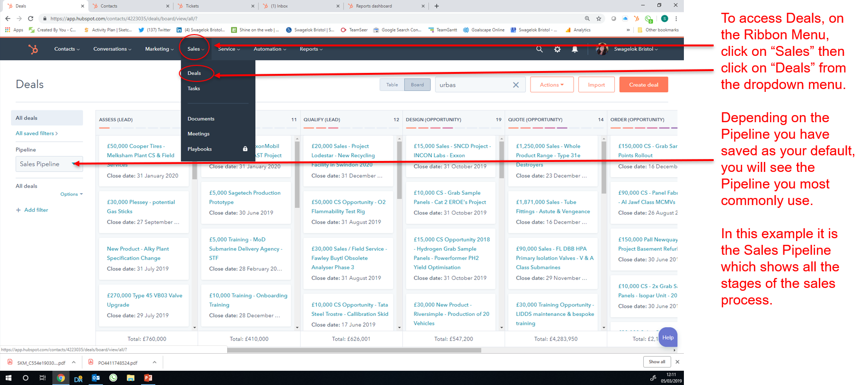
Task: Open the Sales Pipeline dropdown
Action: pyautogui.click(x=49, y=164)
